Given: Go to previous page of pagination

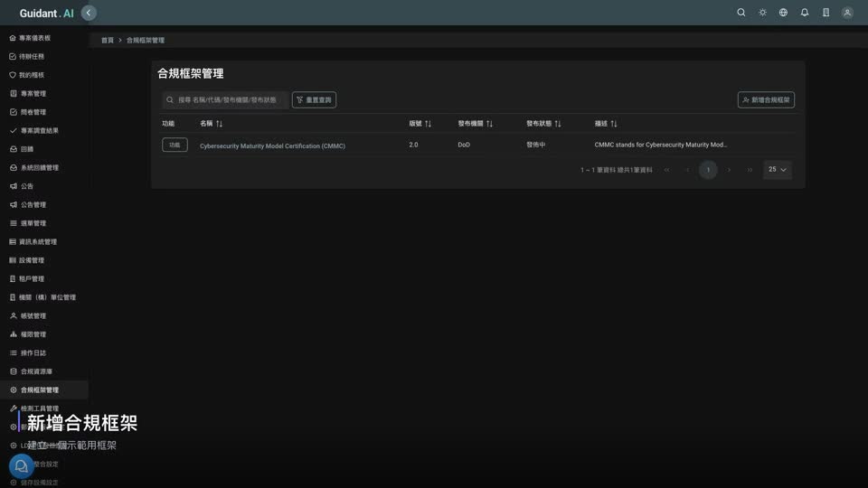Looking at the screenshot, I should (x=687, y=170).
